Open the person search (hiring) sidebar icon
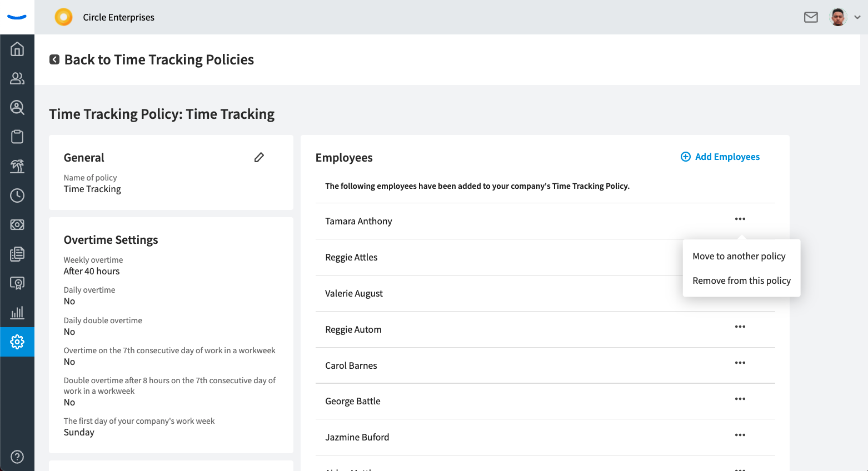This screenshot has height=471, width=868. click(17, 107)
